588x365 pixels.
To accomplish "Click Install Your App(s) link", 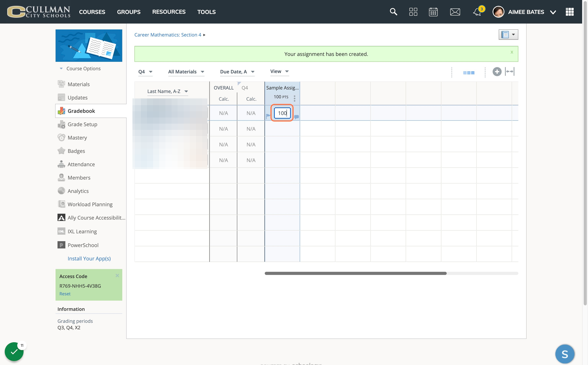I will pos(89,259).
